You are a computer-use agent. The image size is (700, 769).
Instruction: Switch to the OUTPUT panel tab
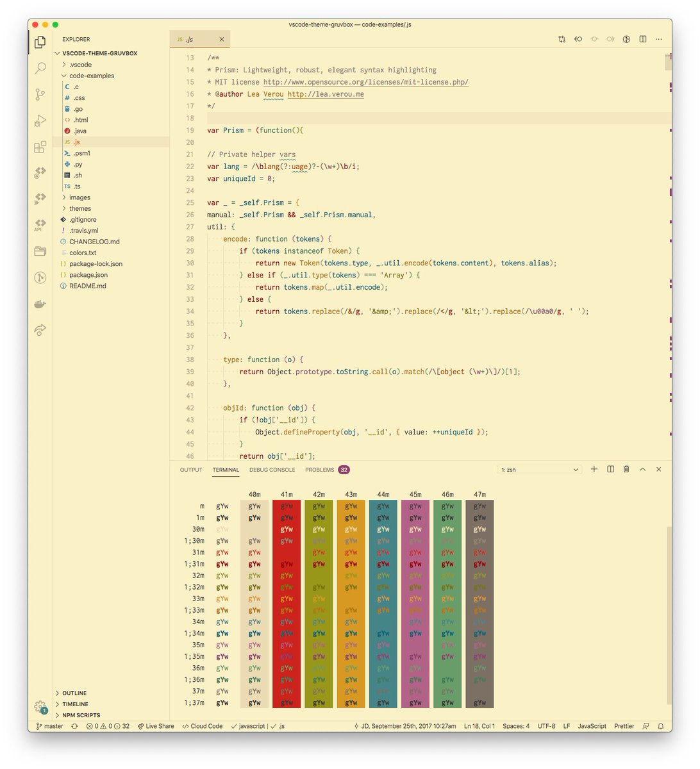[x=191, y=470]
